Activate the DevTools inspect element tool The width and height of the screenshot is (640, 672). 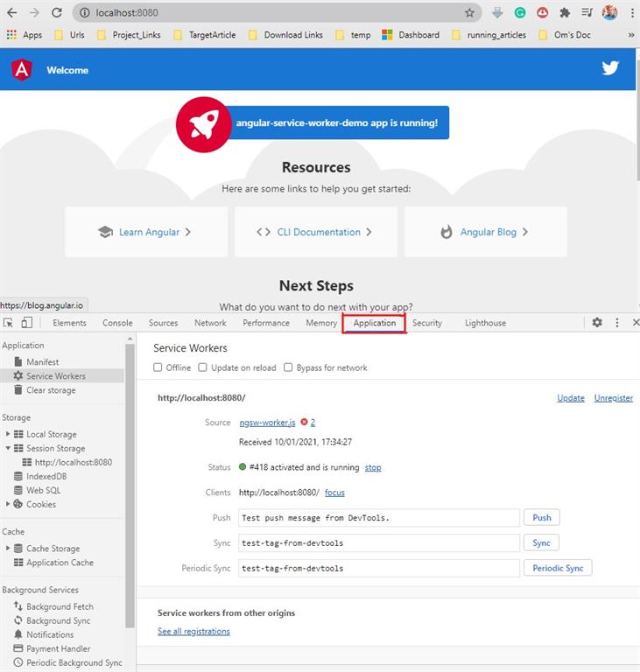point(8,323)
